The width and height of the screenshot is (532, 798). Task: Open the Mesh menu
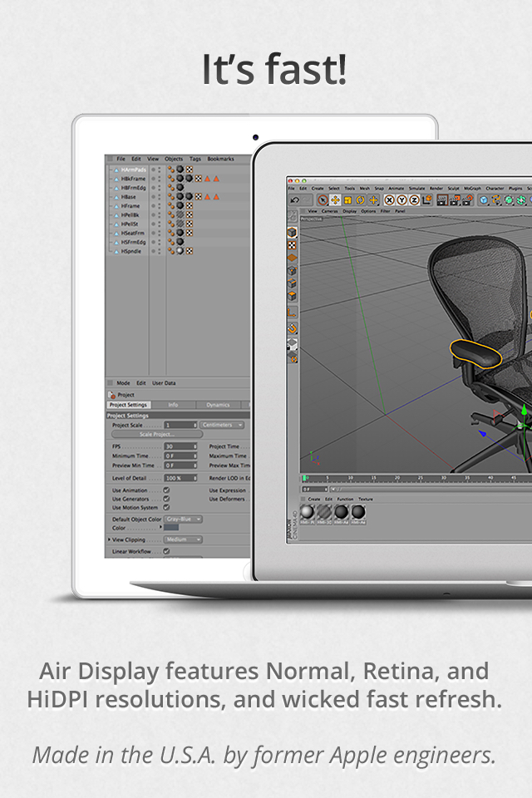coord(365,189)
